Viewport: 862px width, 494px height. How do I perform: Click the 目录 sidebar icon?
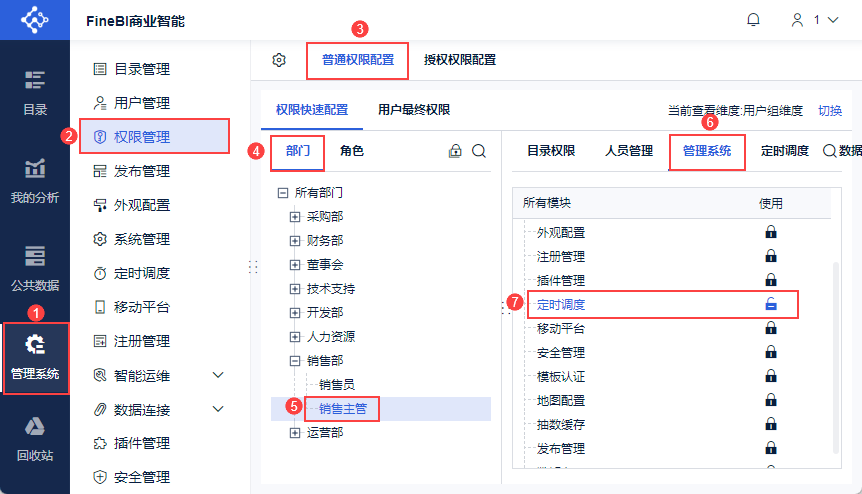click(x=35, y=92)
